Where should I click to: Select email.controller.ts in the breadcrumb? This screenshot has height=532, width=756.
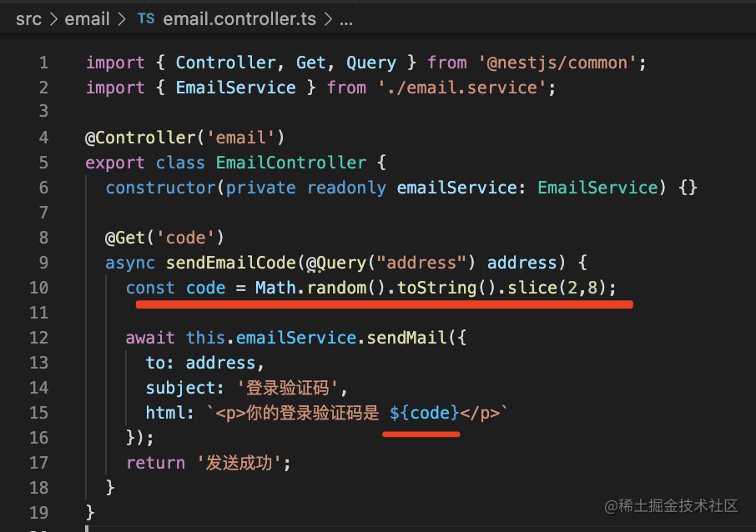239,19
